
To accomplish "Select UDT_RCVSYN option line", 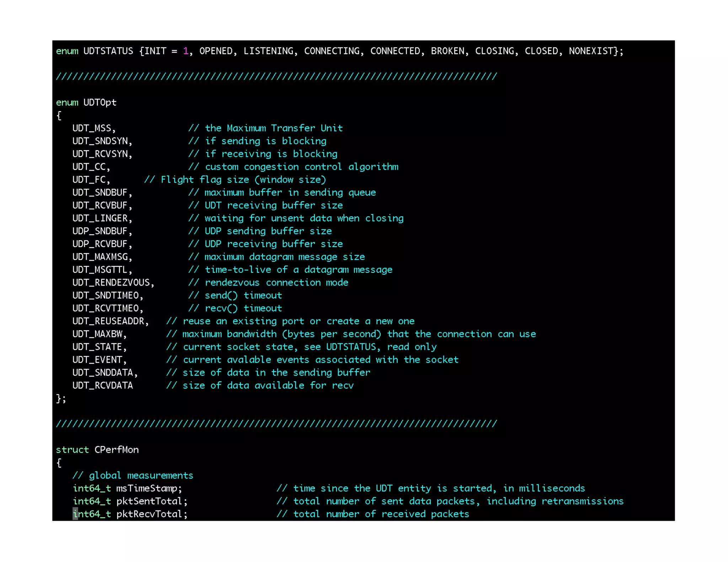I will (100, 154).
